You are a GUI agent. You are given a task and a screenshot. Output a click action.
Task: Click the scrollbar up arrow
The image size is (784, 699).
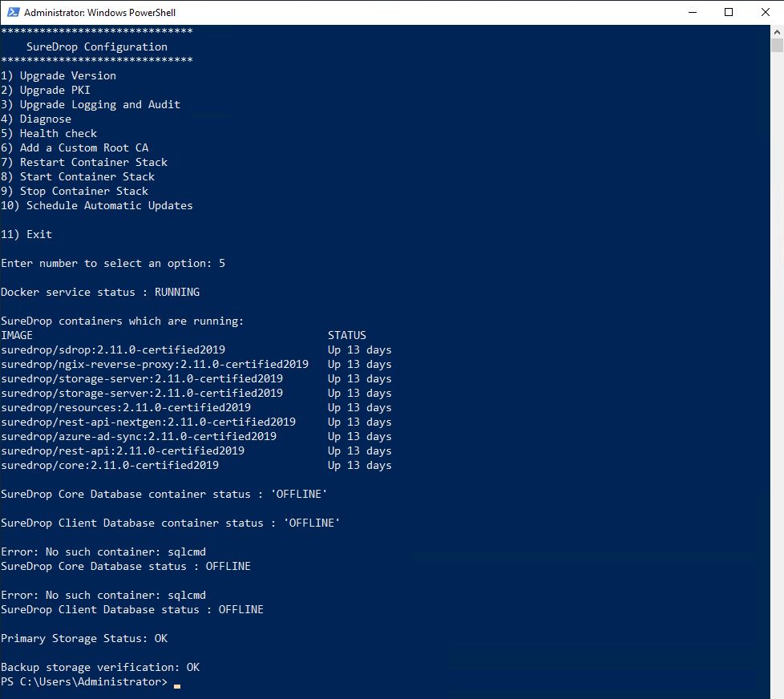[x=777, y=31]
